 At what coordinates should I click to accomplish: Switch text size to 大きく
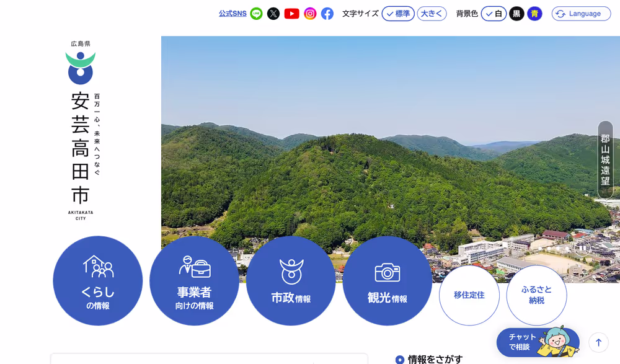432,14
